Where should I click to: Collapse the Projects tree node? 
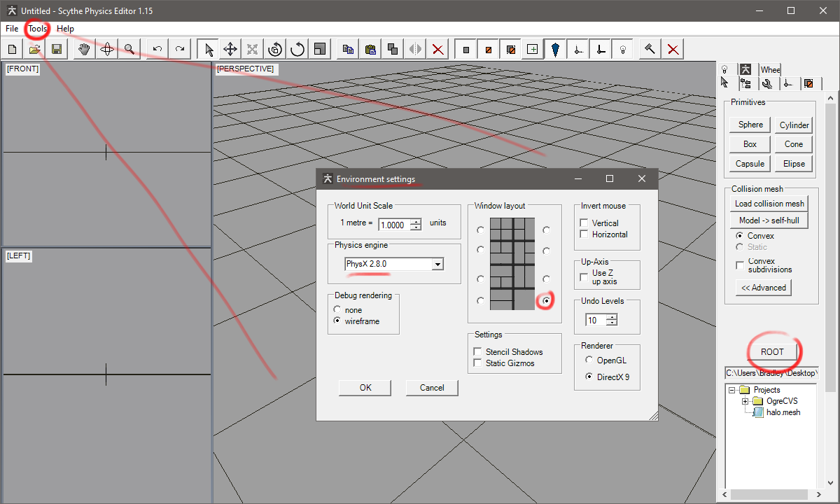pyautogui.click(x=731, y=390)
